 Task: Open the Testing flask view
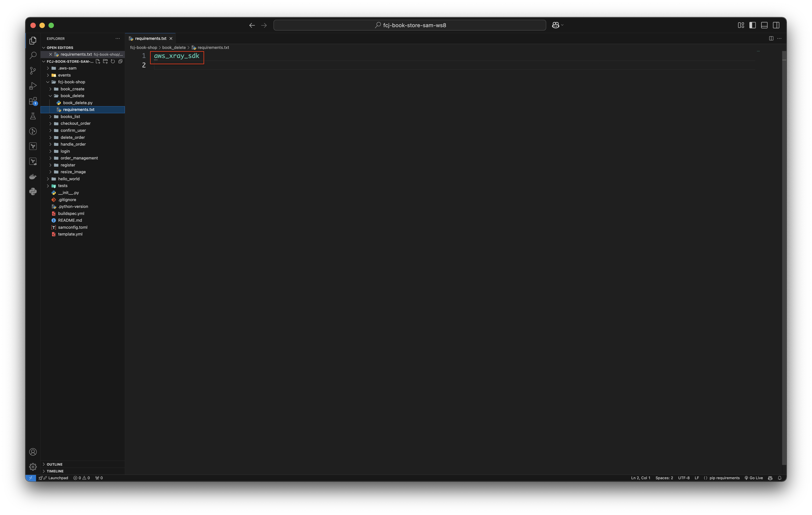tap(33, 116)
